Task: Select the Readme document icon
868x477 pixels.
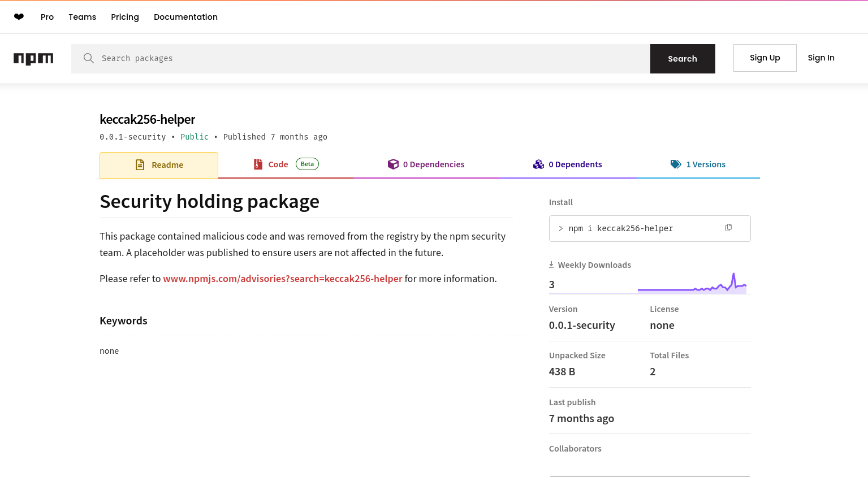Action: point(140,164)
